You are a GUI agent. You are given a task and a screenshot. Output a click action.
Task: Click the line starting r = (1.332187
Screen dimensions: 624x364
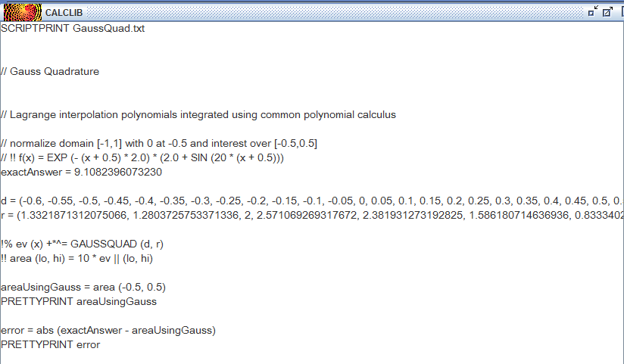click(x=312, y=215)
